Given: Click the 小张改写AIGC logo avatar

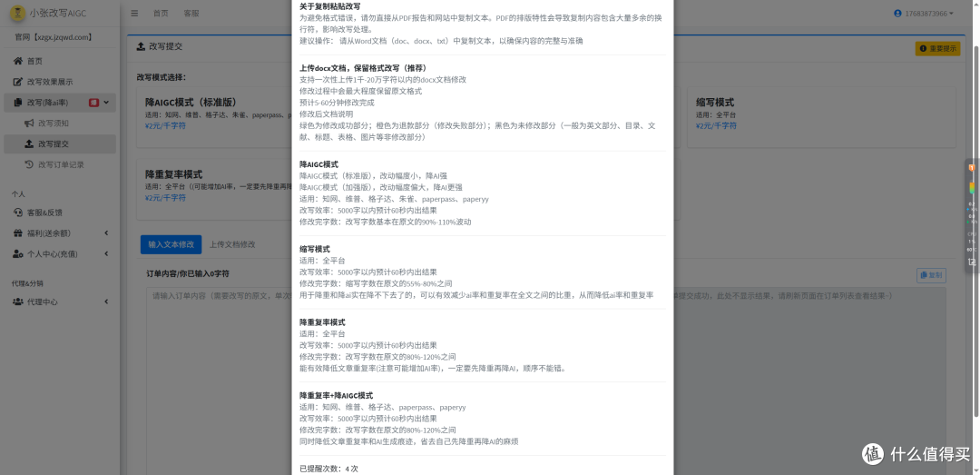Looking at the screenshot, I should tap(18, 13).
